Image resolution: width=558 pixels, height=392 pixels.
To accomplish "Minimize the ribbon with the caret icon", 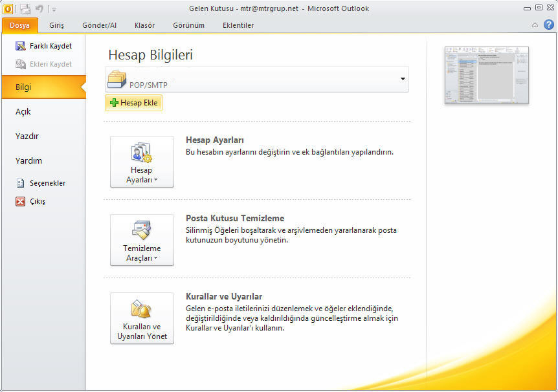I will click(x=535, y=25).
